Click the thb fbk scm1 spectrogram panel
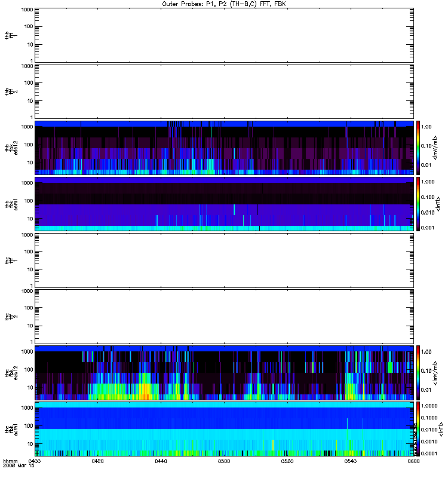Viewport: 448px width, 478px height. point(224,204)
